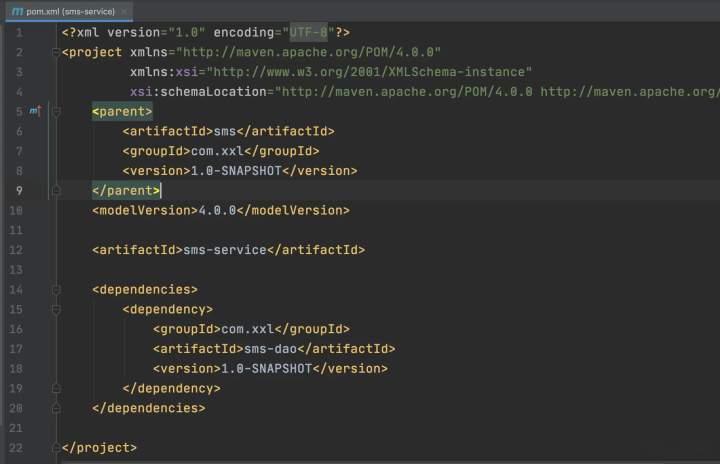Select the pom.xml (sms-service) editor tab

tap(68, 11)
